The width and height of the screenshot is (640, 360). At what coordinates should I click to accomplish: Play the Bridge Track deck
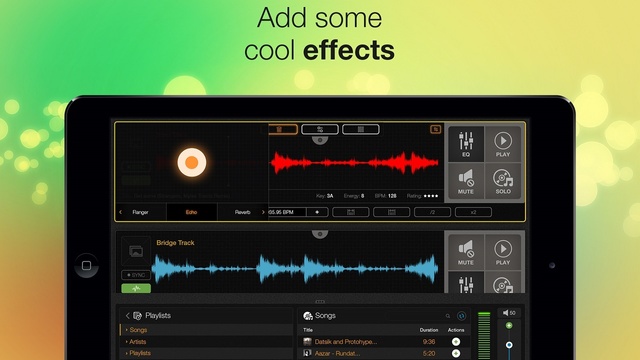(x=503, y=251)
